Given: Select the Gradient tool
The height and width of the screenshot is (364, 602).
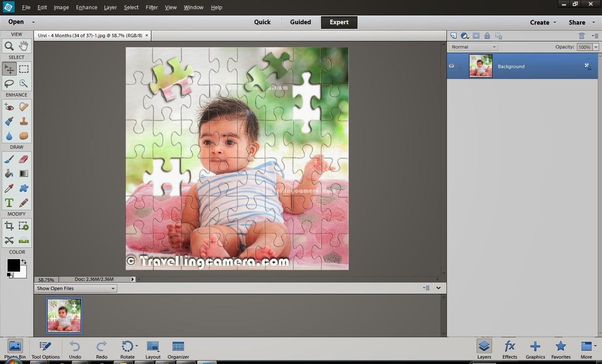Looking at the screenshot, I should click(x=24, y=174).
